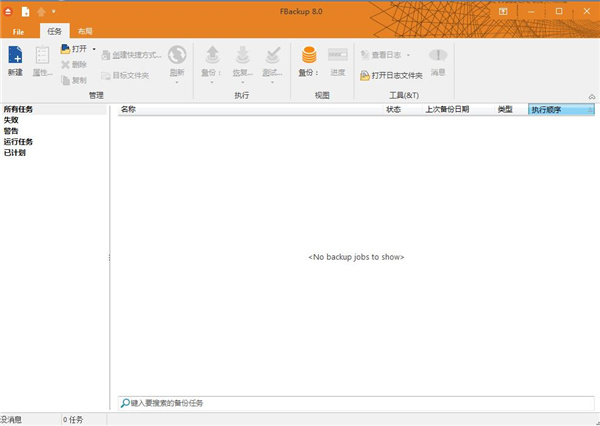Click the 新建 new backup job icon
The height and width of the screenshot is (426, 600).
click(15, 55)
